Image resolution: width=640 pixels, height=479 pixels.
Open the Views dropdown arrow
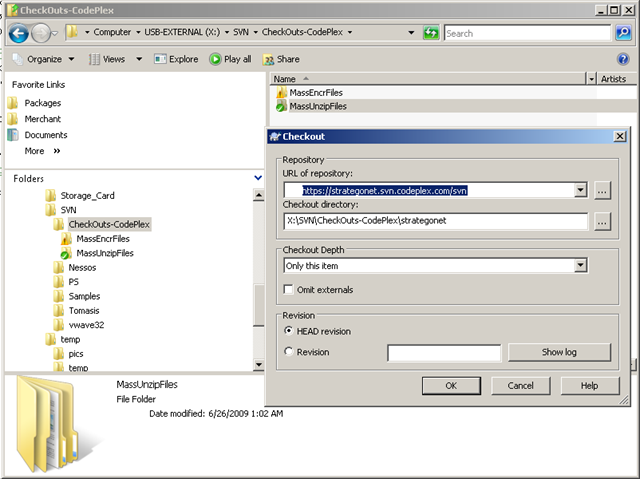pyautogui.click(x=139, y=59)
